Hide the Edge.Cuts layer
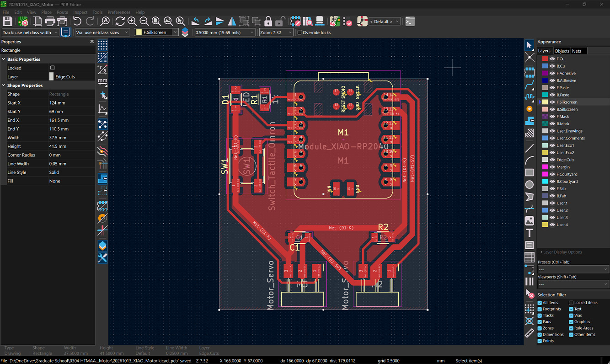Viewport: 610px width, 364px height. tap(552, 160)
